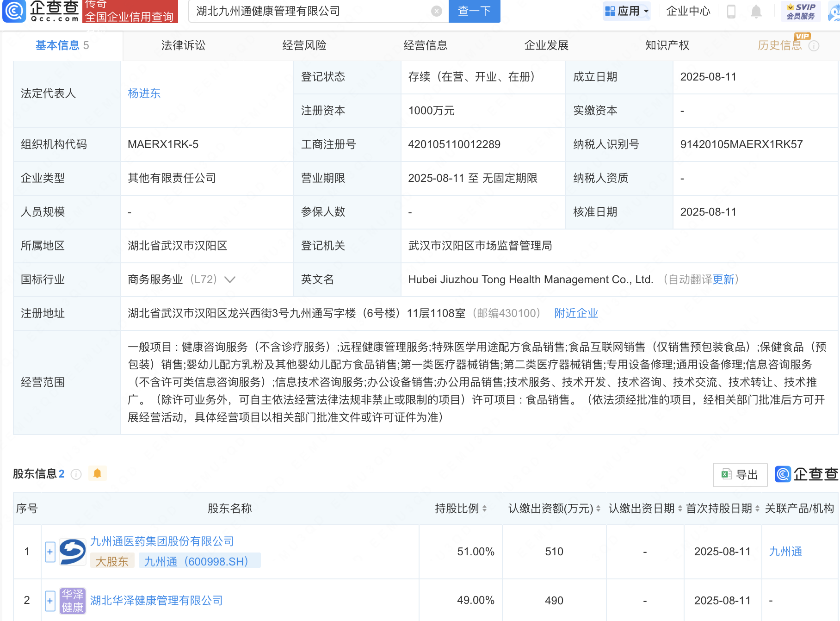The width and height of the screenshot is (840, 621).
Task: Open legal representative 杨进东 link
Action: 144,93
